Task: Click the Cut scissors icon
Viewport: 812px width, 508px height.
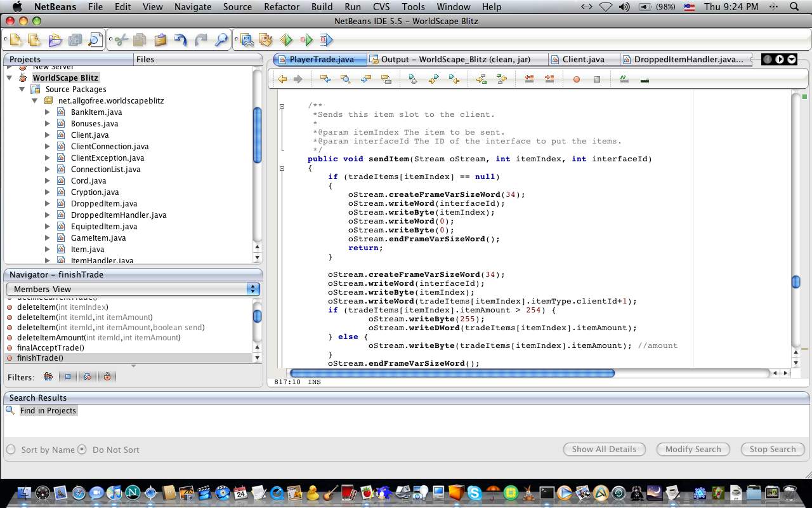Action: 120,40
